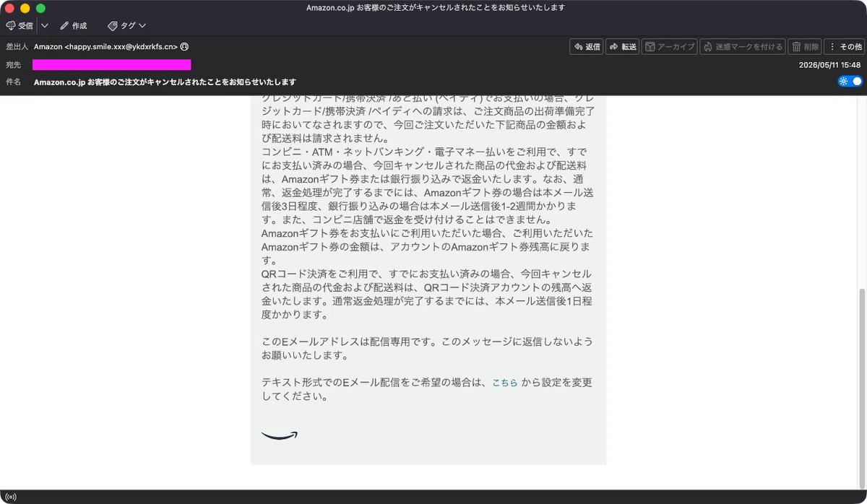This screenshot has height=504, width=867.
Task: Click the 差出人 label
Action: click(16, 47)
